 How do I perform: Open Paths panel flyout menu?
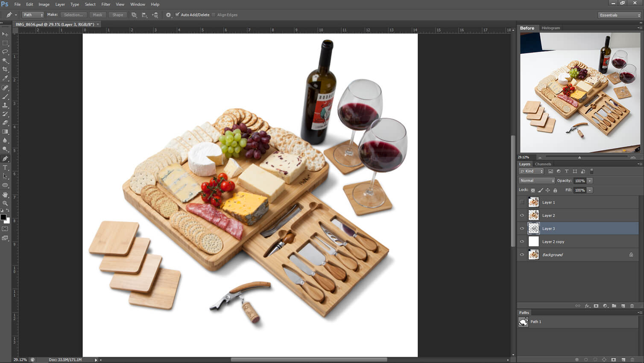(639, 313)
